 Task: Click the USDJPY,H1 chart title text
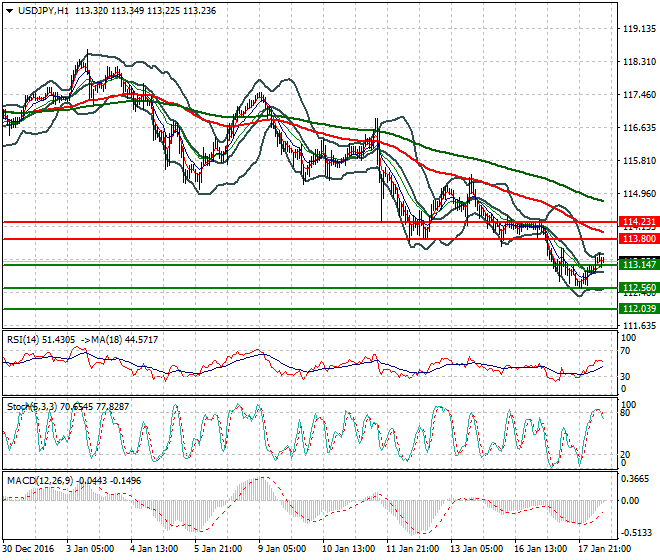[x=43, y=11]
